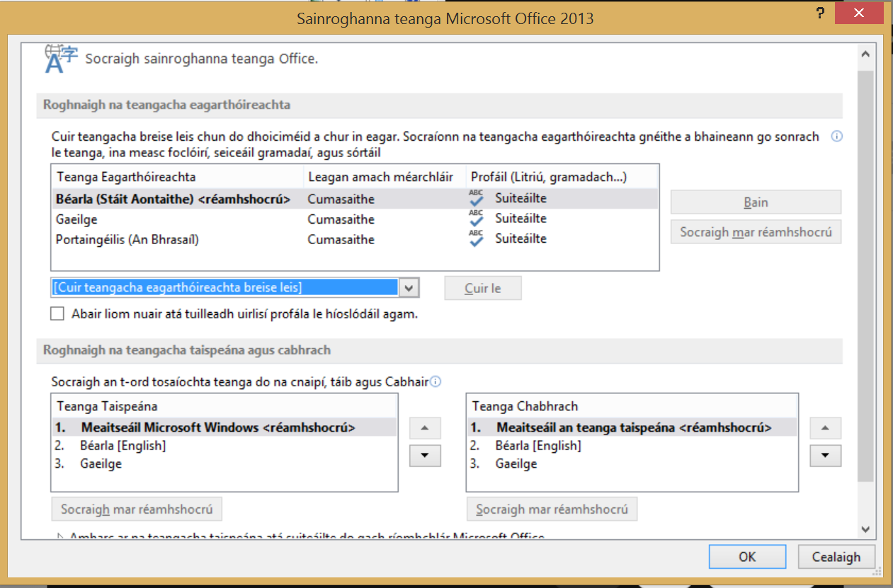This screenshot has height=588, width=893.
Task: Move help language up with arrow
Action: coord(826,428)
